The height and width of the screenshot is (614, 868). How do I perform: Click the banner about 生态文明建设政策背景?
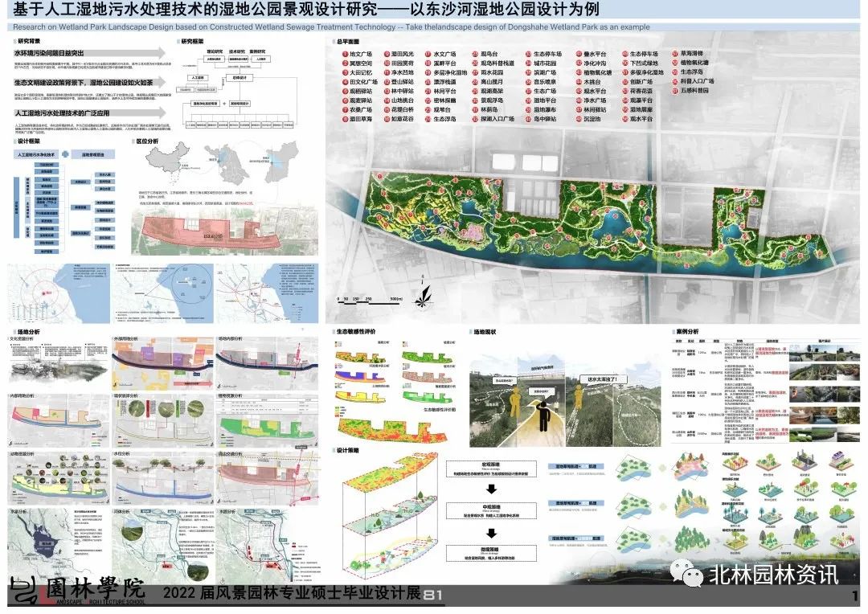tap(89, 83)
